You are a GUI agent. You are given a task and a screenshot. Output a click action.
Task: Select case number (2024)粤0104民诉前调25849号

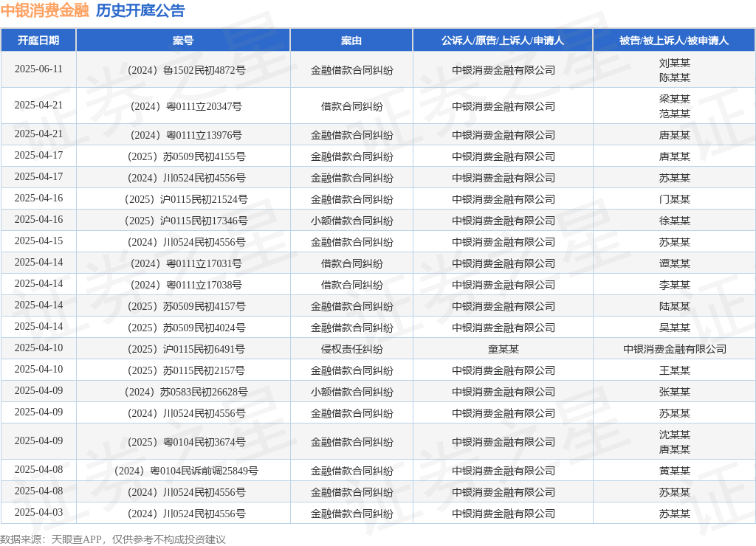click(x=185, y=471)
